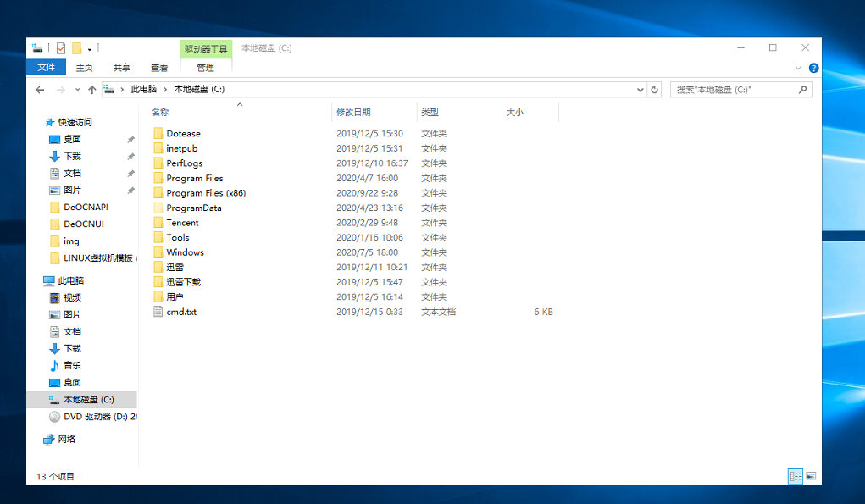Open the 查看 ribbon tab
The width and height of the screenshot is (865, 504).
159,68
